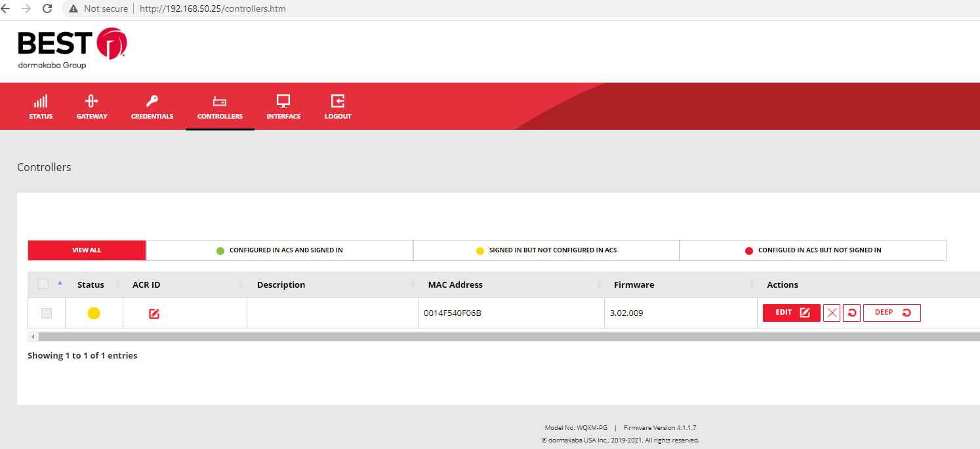This screenshot has width=980, height=449.
Task: Click the EDIT button for the controller
Action: pyautogui.click(x=791, y=313)
